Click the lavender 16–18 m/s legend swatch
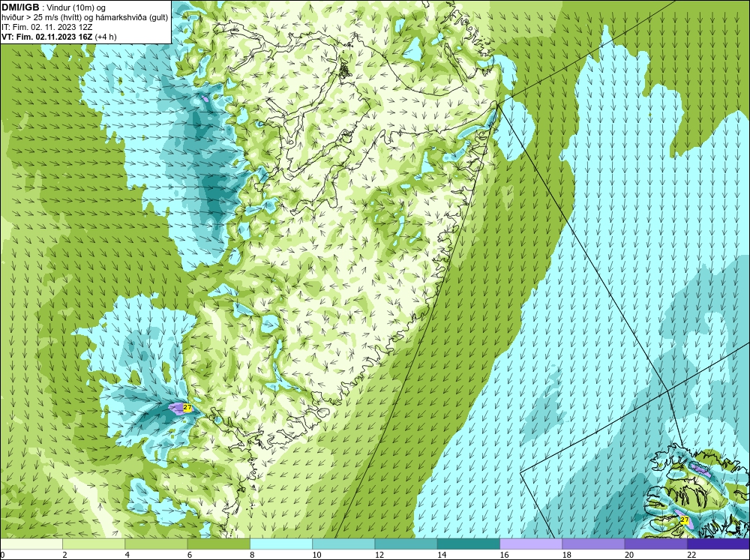The width and height of the screenshot is (750, 560). pos(531,544)
